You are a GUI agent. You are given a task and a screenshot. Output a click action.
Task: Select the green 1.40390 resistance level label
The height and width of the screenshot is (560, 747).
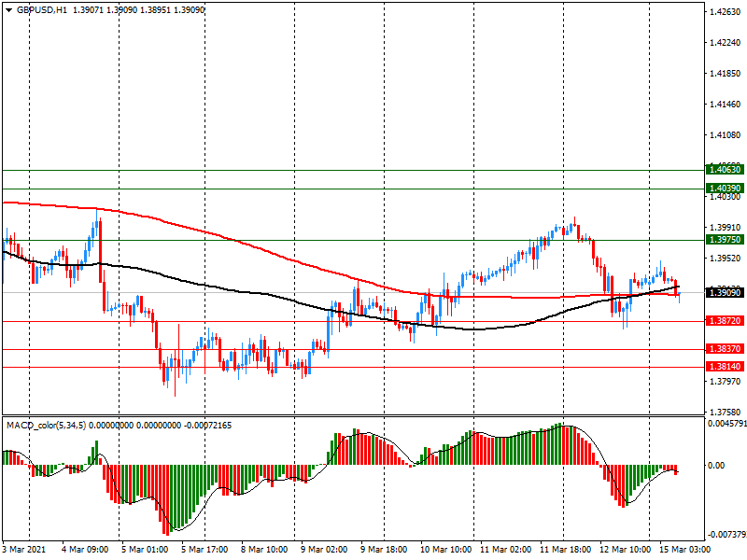pos(725,189)
